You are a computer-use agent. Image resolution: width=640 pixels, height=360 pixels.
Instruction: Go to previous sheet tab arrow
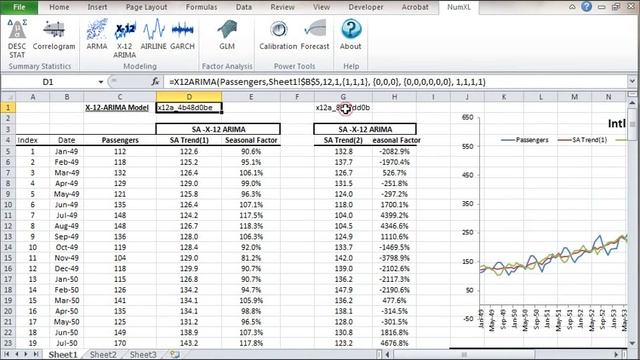[17, 354]
